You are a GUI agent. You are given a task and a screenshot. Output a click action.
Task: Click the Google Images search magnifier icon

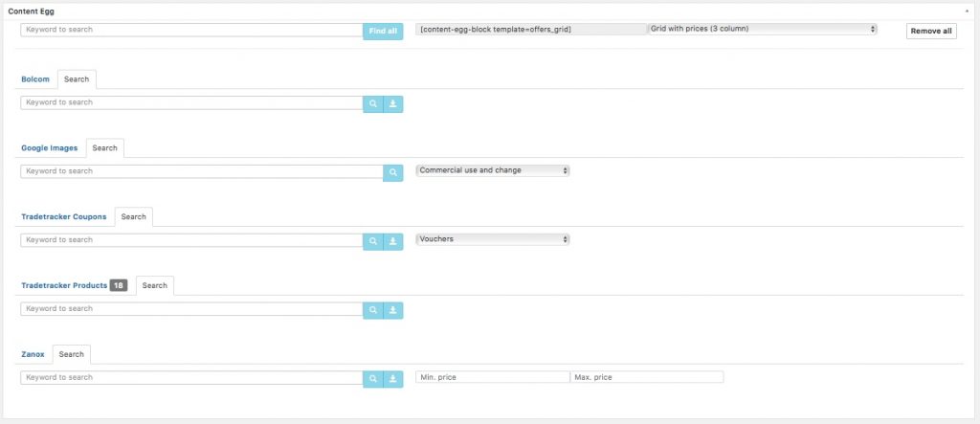393,172
